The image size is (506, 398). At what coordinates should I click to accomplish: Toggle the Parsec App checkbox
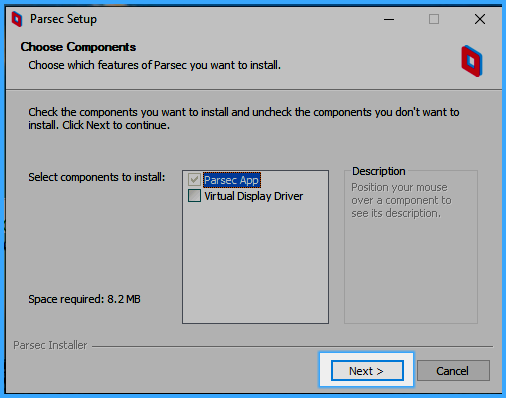click(194, 180)
